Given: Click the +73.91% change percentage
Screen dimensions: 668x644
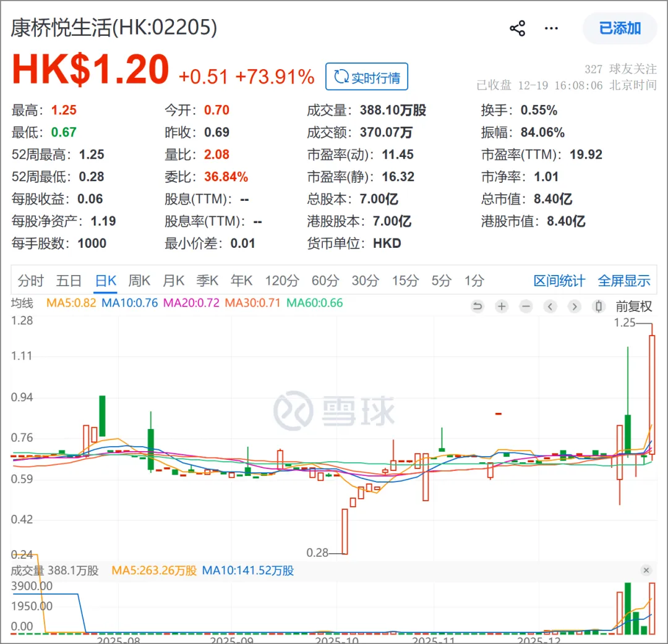Looking at the screenshot, I should (x=275, y=77).
